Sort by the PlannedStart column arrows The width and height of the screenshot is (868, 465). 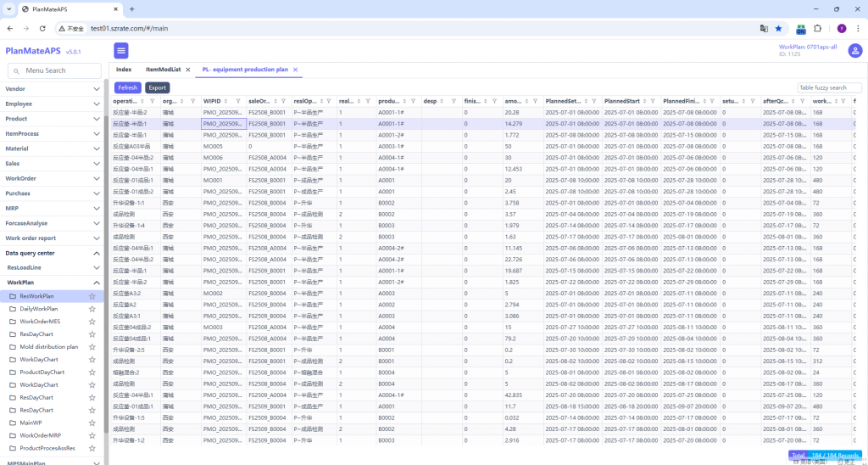644,102
